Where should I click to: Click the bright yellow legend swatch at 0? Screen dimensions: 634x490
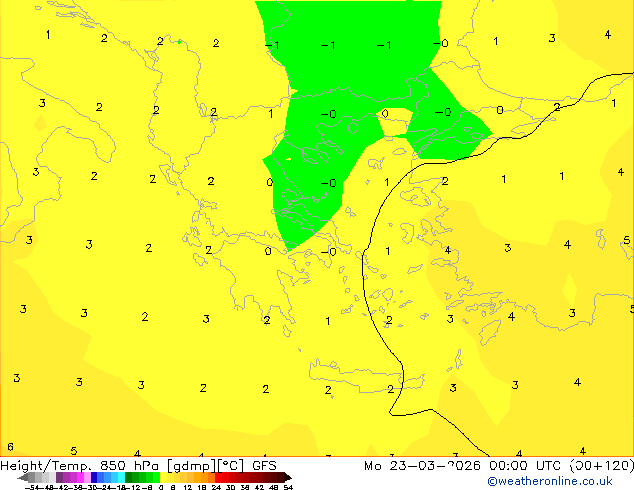(x=163, y=477)
